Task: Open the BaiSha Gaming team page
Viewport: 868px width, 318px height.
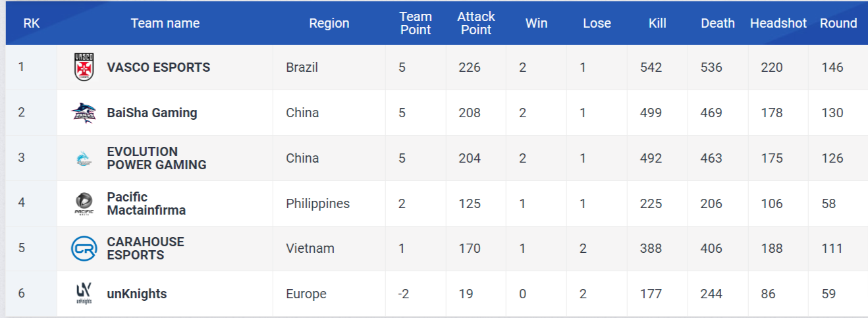Action: pyautogui.click(x=151, y=113)
